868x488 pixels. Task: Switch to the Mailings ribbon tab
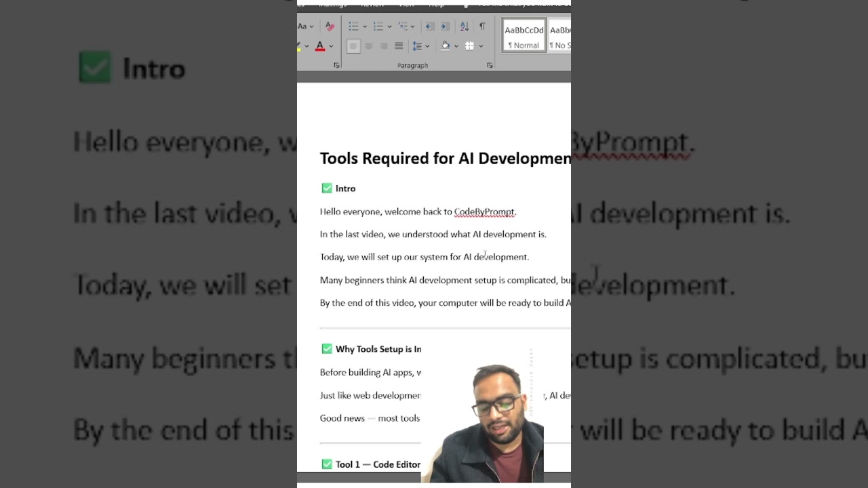(332, 4)
